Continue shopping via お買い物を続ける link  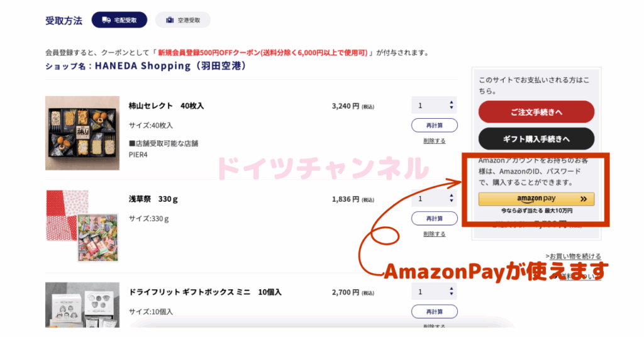pos(574,256)
